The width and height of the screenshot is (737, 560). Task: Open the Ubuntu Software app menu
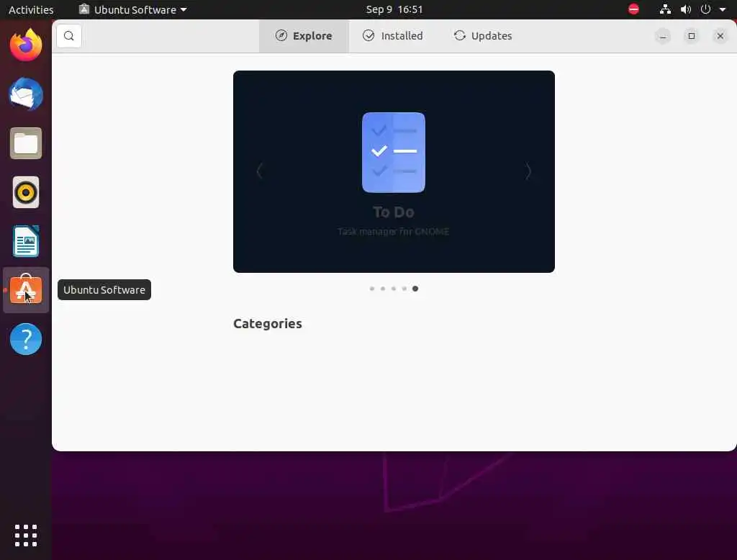pos(133,9)
